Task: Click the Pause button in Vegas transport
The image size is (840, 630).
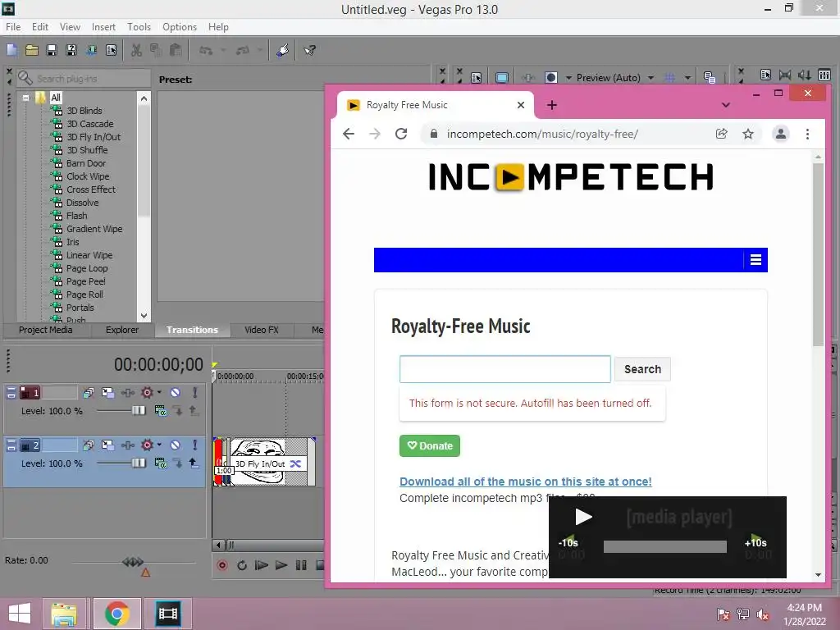Action: tap(301, 565)
